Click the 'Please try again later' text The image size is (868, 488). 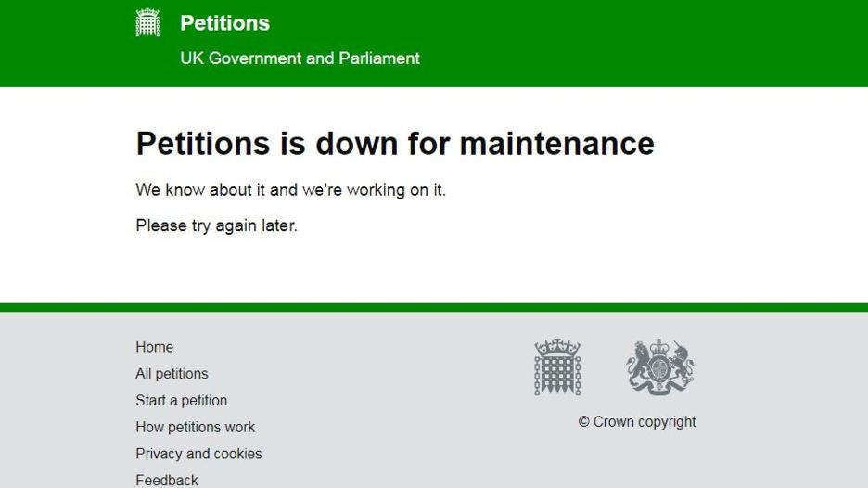216,225
